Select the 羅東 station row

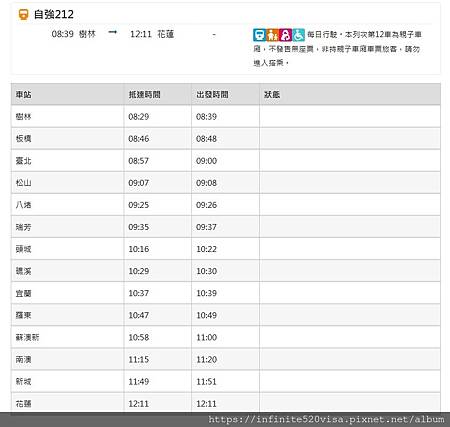226,315
